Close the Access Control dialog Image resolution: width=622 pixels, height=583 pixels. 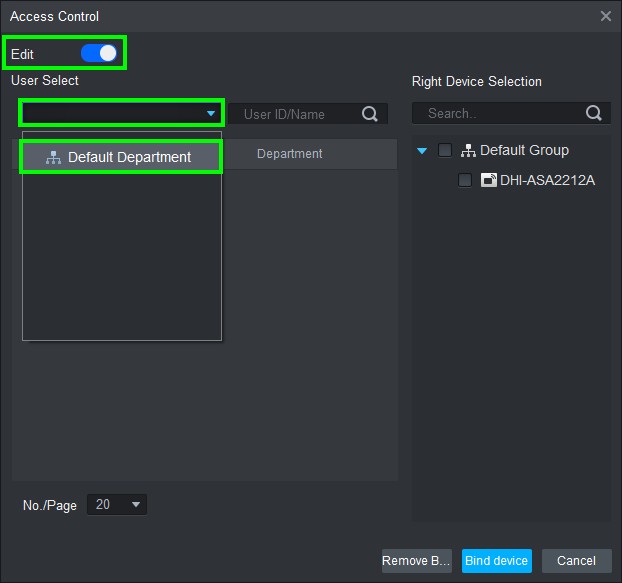(605, 16)
